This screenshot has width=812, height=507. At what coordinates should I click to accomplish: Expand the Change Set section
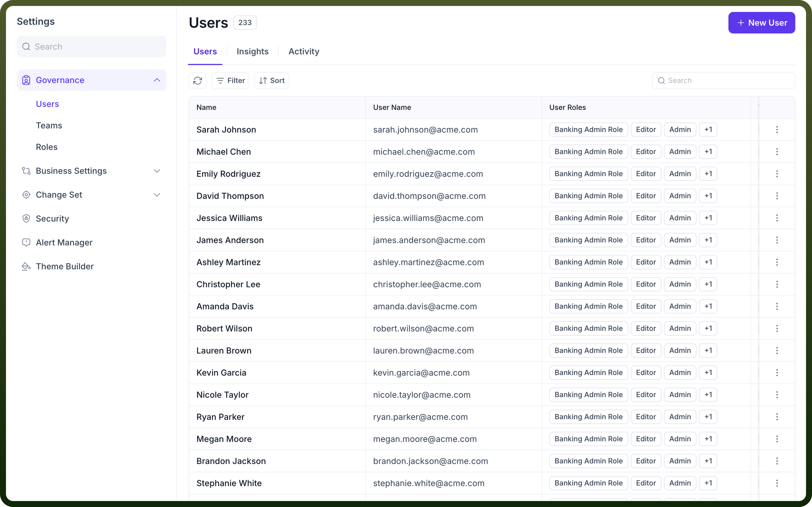pos(157,195)
